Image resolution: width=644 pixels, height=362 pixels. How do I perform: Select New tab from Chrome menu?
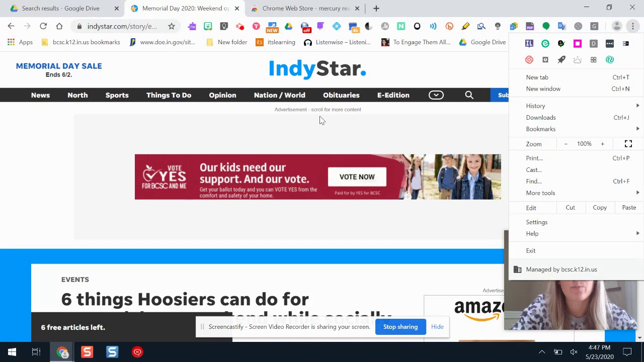[576, 77]
